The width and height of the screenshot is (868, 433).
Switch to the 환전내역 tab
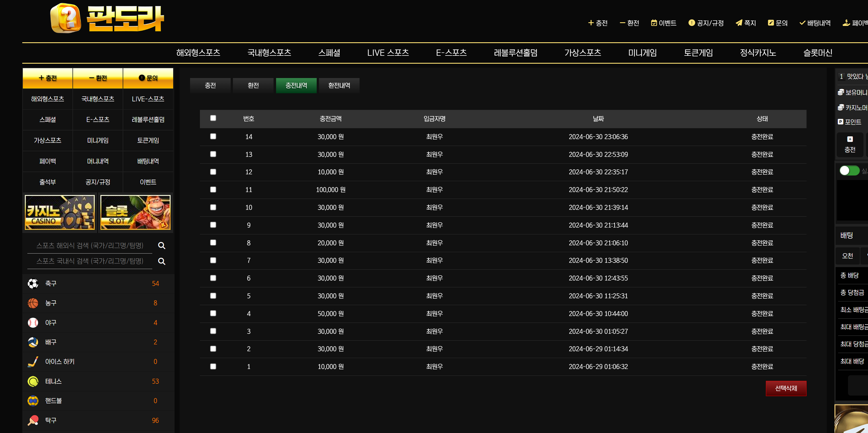click(339, 86)
